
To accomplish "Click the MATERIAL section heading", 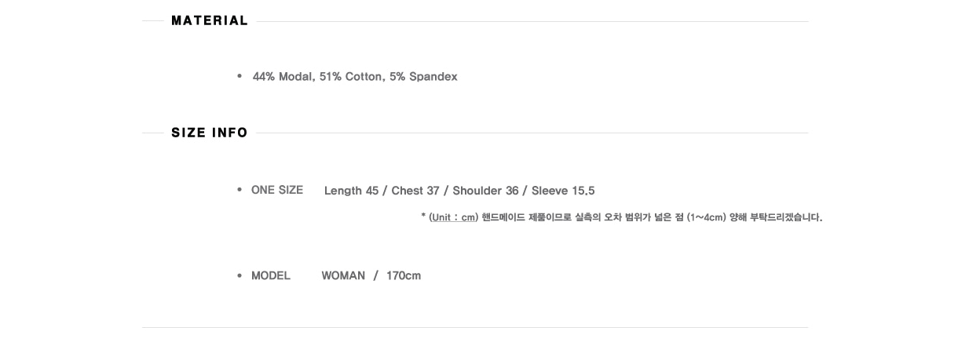I will click(210, 20).
